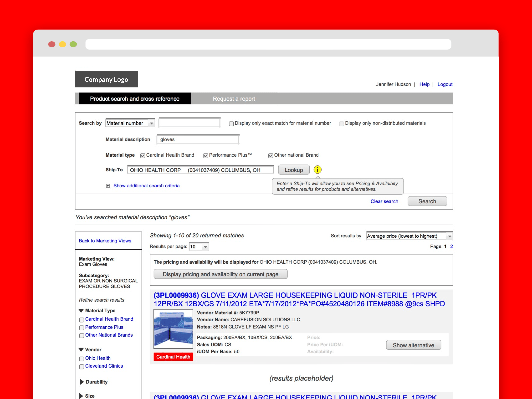The width and height of the screenshot is (532, 399).
Task: Click the plus icon beside additional search criteria
Action: pyautogui.click(x=108, y=186)
